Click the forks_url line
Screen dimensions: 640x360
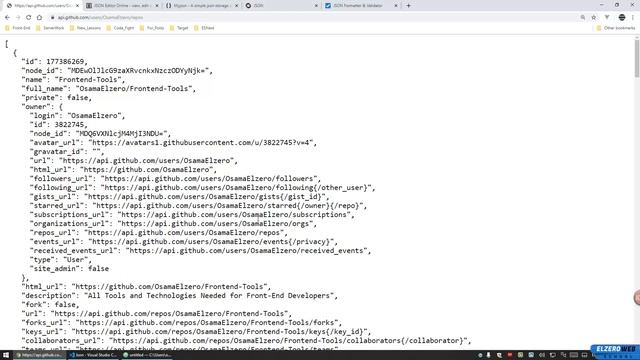click(182, 322)
